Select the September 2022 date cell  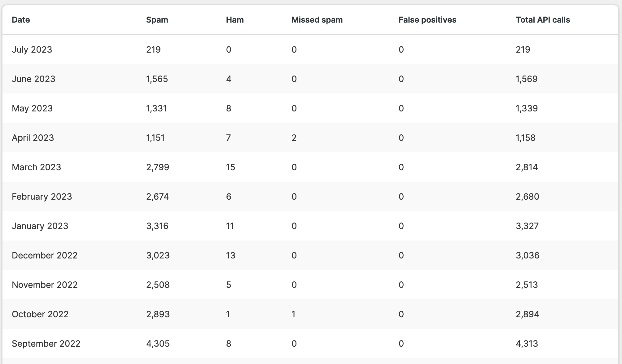46,344
